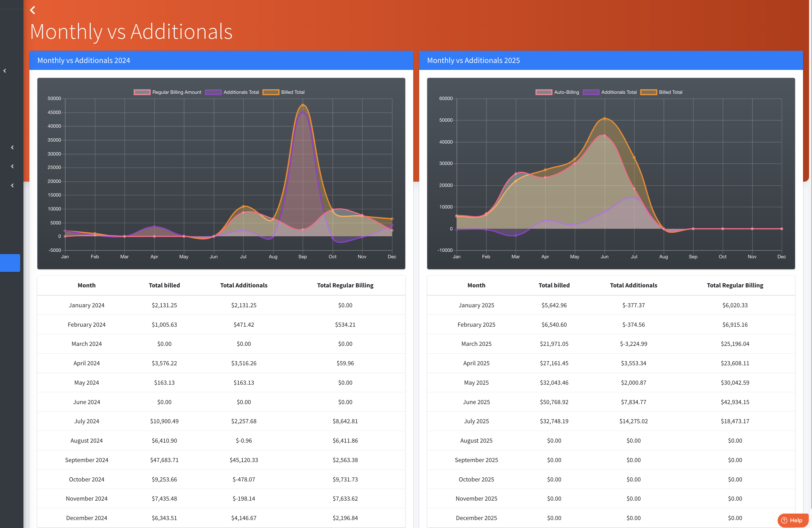The height and width of the screenshot is (528, 812).
Task: Click the white back arrow above the title
Action: tap(33, 10)
